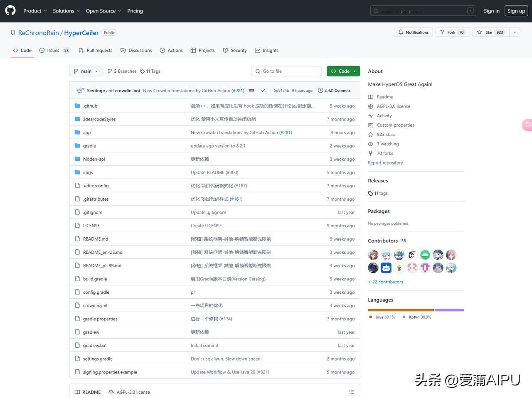
Task: Click the imgs folder icon
Action: click(77, 172)
